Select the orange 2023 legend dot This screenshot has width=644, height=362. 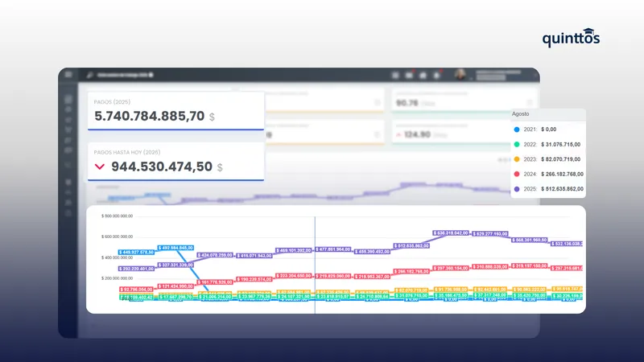click(x=517, y=159)
